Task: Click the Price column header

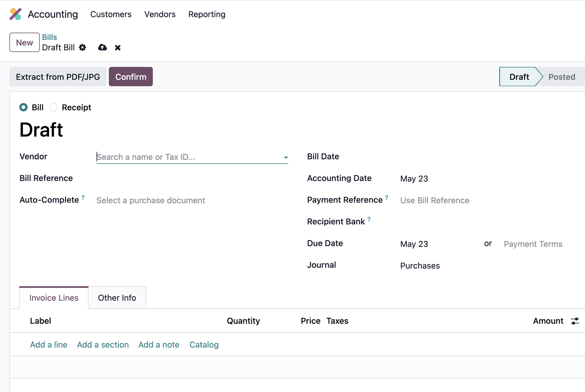Action: click(x=310, y=321)
